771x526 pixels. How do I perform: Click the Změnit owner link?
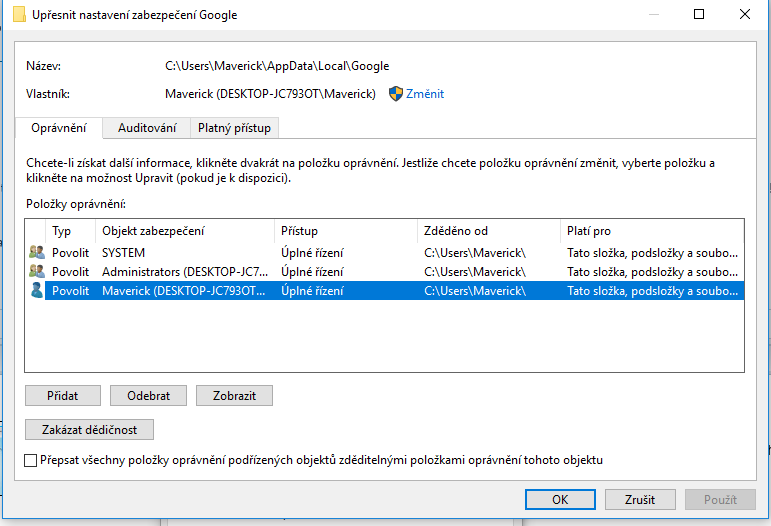[x=425, y=94]
